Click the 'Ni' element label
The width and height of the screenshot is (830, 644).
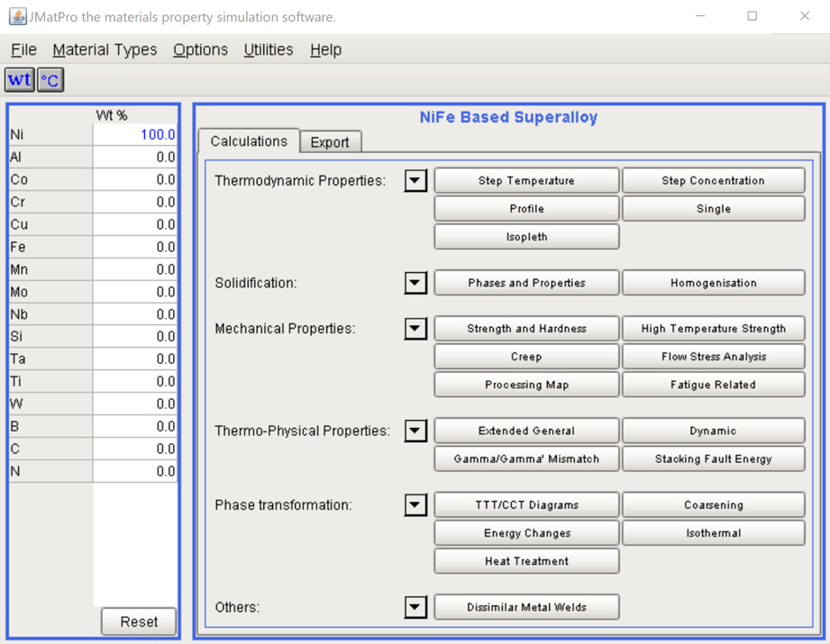click(17, 134)
